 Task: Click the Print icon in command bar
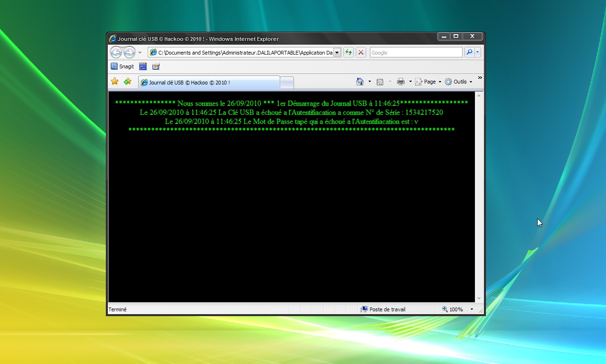pyautogui.click(x=401, y=82)
